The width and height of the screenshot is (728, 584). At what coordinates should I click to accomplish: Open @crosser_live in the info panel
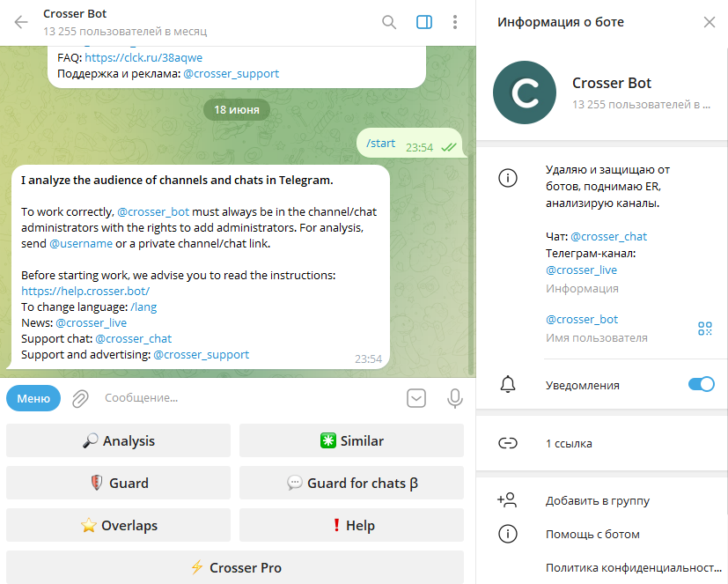[581, 270]
